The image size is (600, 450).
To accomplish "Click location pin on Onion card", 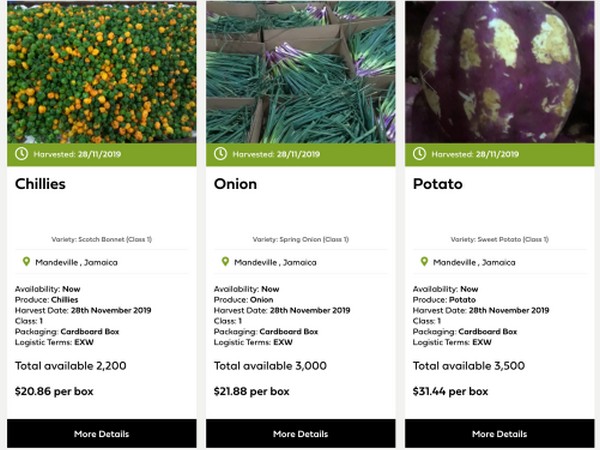I will click(x=224, y=262).
